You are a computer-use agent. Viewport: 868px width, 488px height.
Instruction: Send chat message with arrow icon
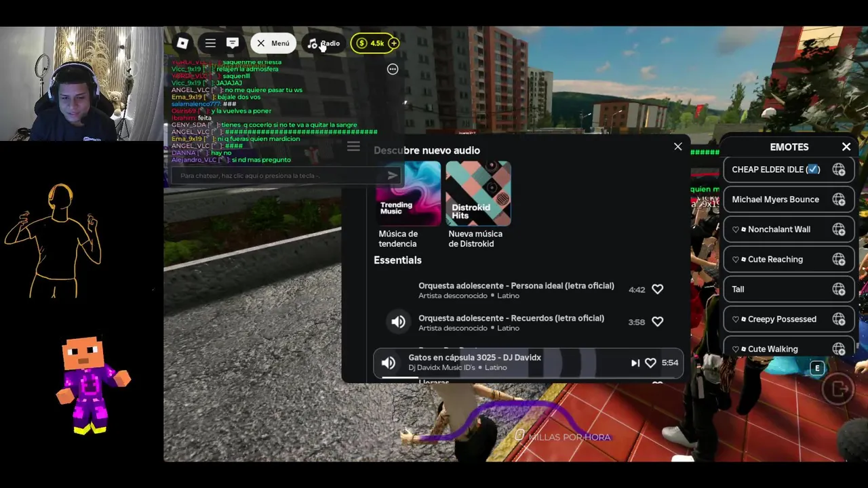(392, 176)
